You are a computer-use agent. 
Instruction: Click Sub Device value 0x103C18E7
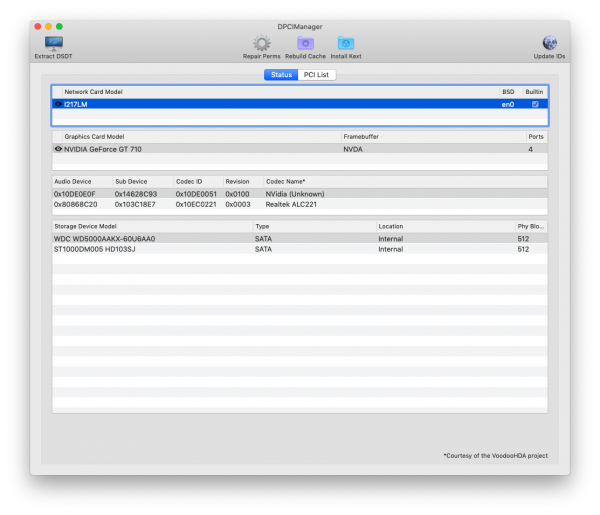tap(135, 204)
